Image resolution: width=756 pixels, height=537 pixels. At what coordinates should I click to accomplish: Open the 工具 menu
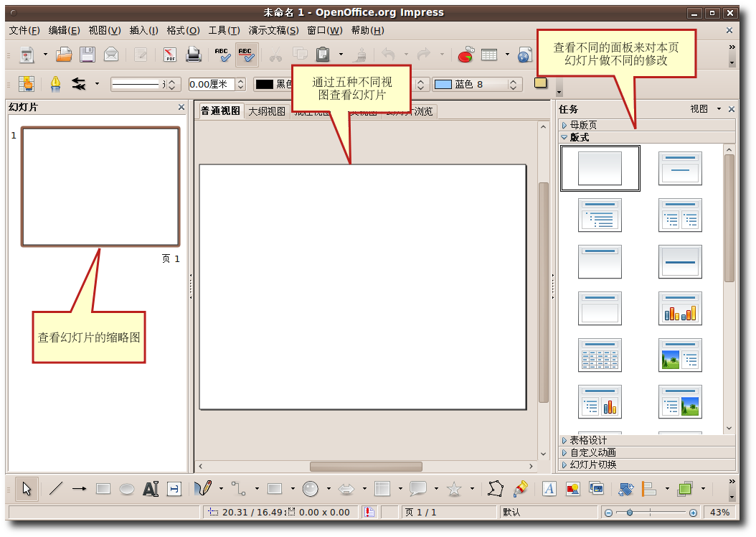[225, 30]
